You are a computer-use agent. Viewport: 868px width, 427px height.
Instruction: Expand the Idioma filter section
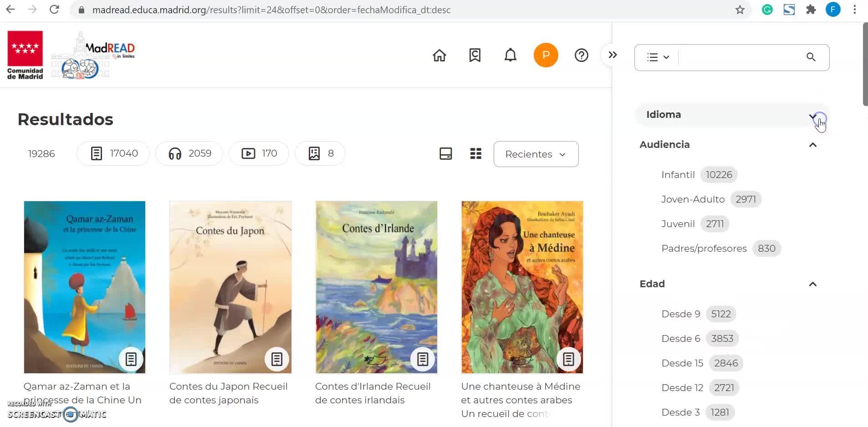[812, 116]
